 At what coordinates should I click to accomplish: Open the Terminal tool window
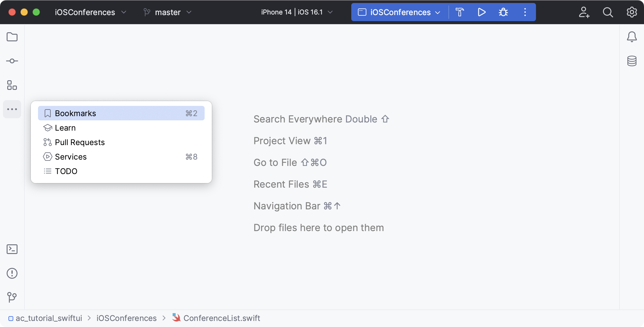point(12,249)
